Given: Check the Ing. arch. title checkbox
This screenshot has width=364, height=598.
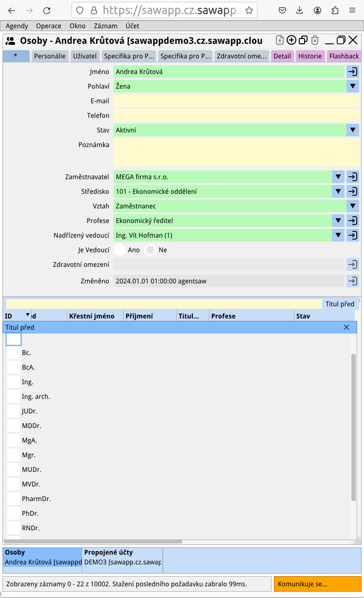Looking at the screenshot, I should tap(14, 396).
